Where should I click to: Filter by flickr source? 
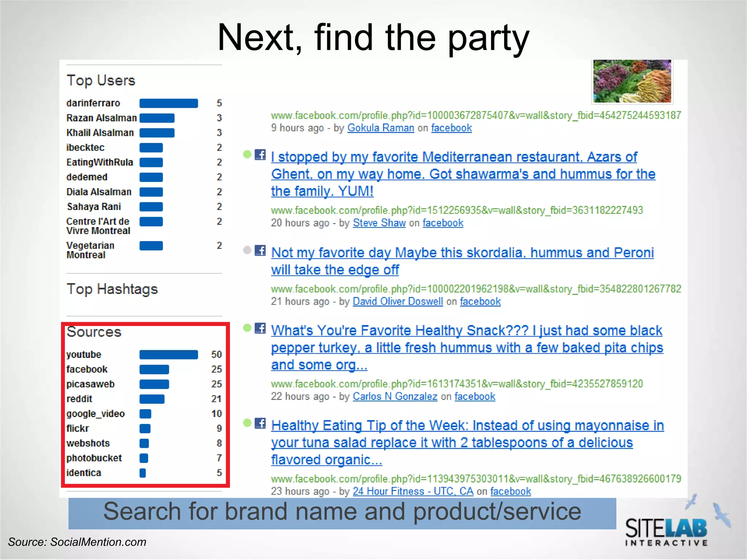[x=78, y=428]
